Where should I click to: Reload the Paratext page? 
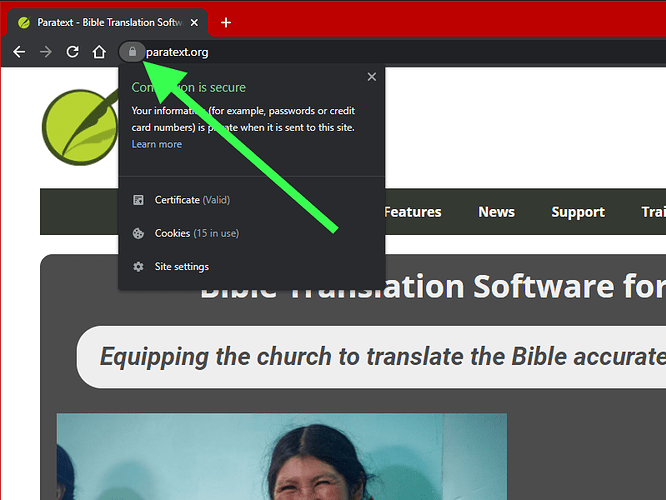coord(73,52)
